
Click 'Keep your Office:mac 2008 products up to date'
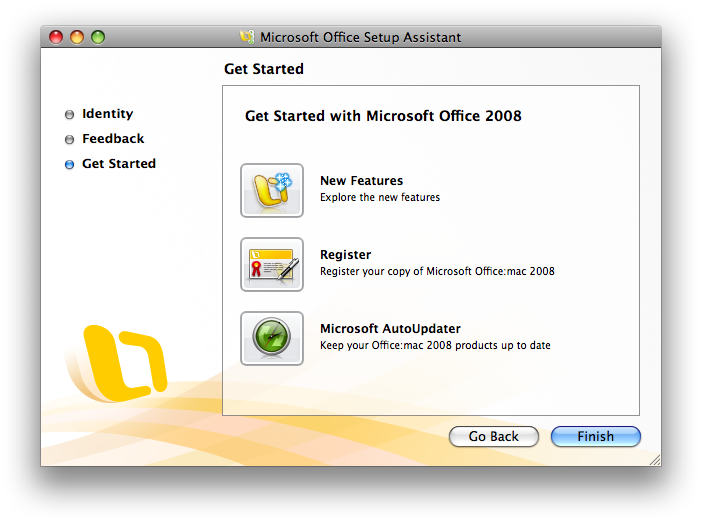[x=435, y=345]
